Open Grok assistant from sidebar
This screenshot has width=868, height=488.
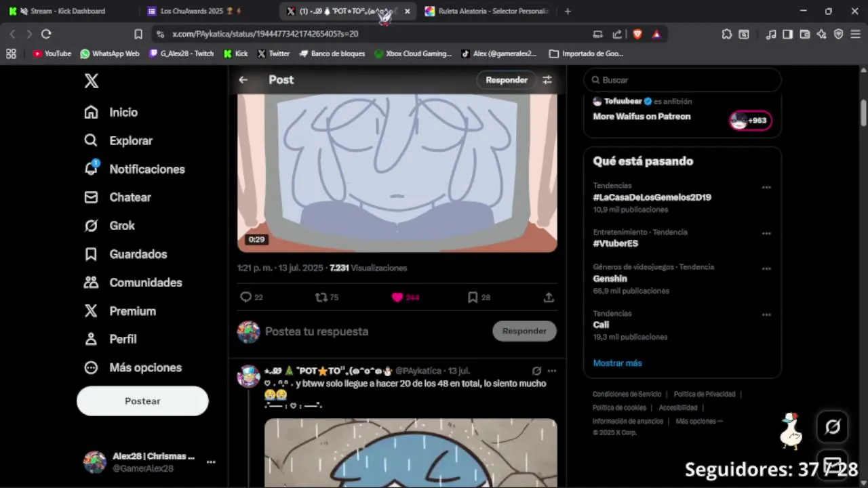[109, 226]
